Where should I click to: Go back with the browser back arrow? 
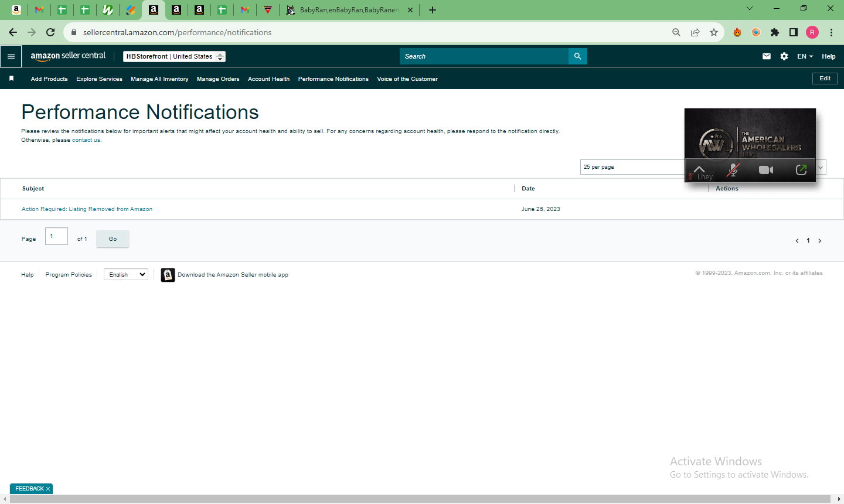pos(13,32)
